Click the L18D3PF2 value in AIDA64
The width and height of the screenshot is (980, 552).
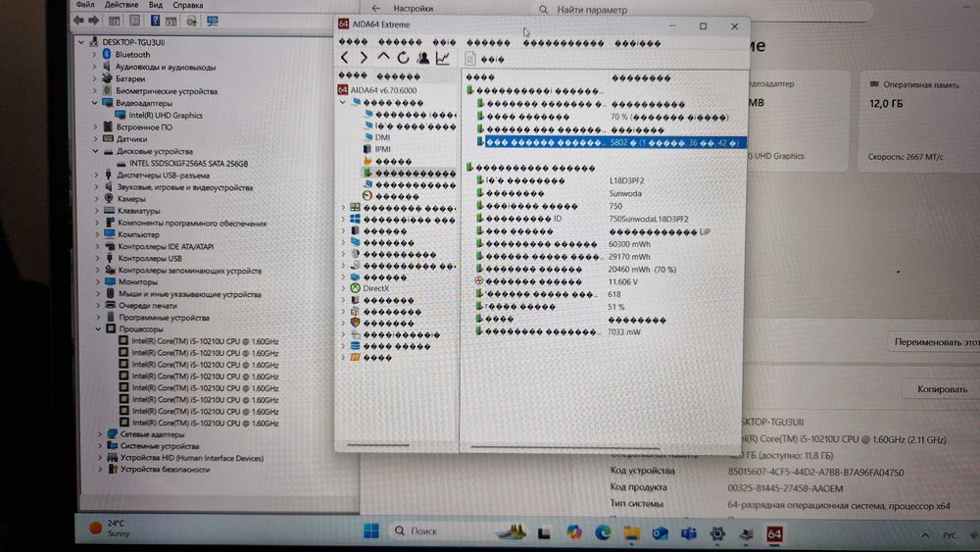click(x=626, y=180)
